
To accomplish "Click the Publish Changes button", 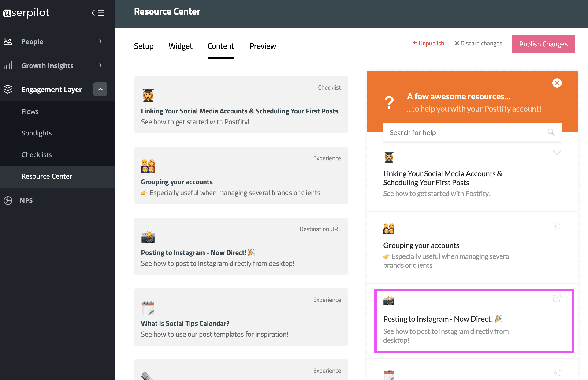I will tap(543, 44).
